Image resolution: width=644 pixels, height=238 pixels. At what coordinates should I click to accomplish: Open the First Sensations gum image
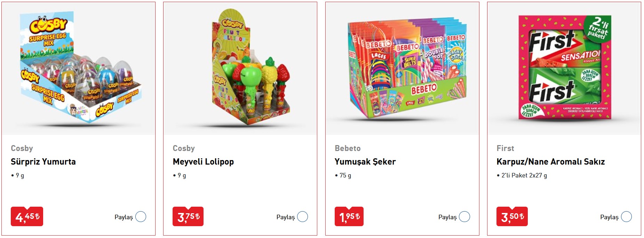tap(564, 69)
